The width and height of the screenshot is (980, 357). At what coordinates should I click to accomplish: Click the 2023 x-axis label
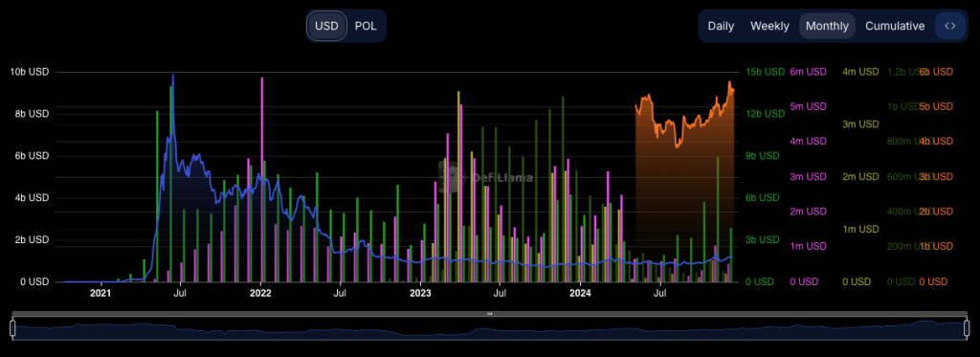pos(420,292)
